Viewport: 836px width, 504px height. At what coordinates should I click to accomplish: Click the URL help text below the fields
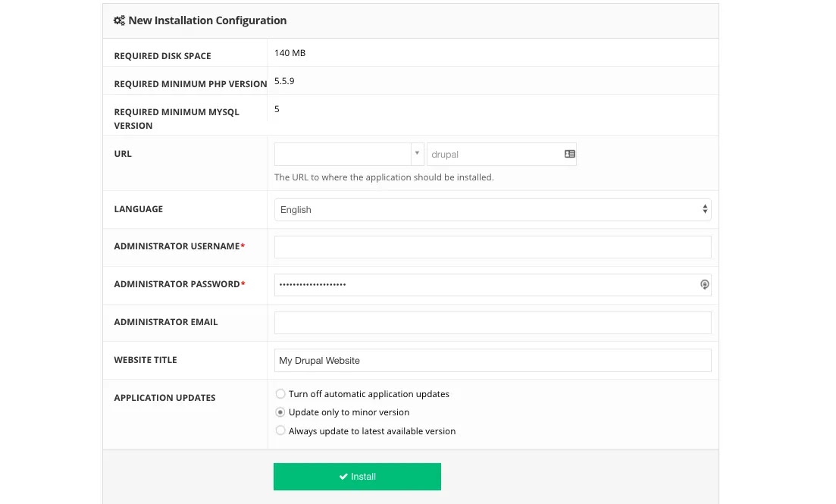(x=384, y=177)
